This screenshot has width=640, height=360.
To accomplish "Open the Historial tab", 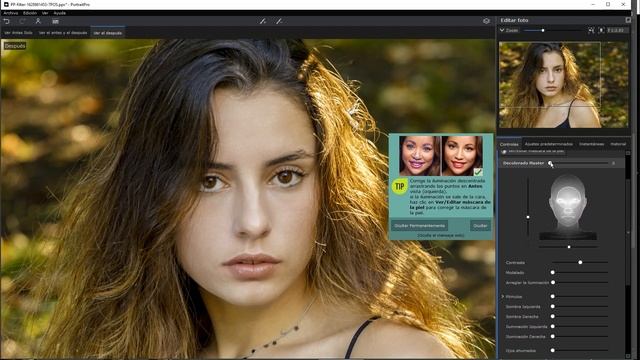I will pyautogui.click(x=618, y=144).
